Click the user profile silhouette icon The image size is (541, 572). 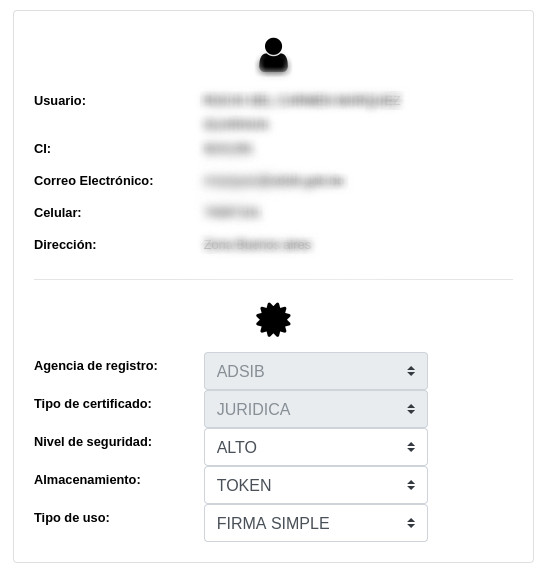(x=273, y=55)
